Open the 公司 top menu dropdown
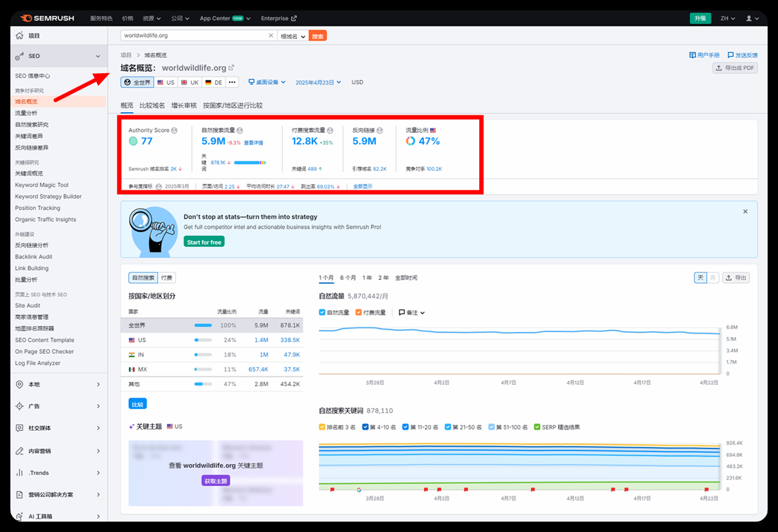Screen dimensions: 778x532 (x=181, y=18)
